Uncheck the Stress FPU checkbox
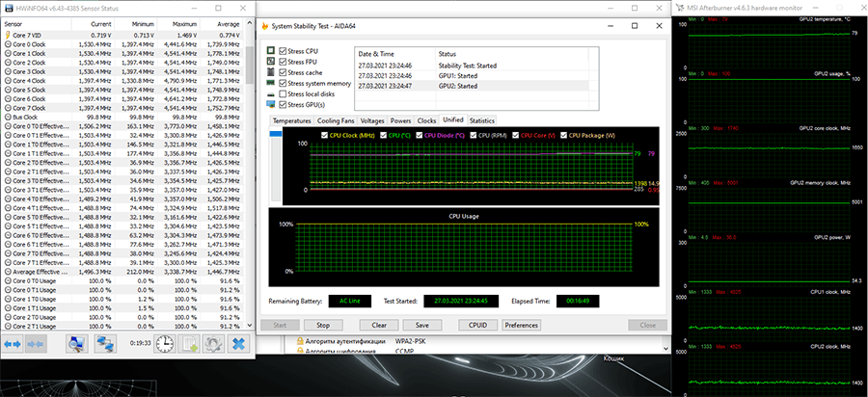This screenshot has width=868, height=397. [283, 62]
